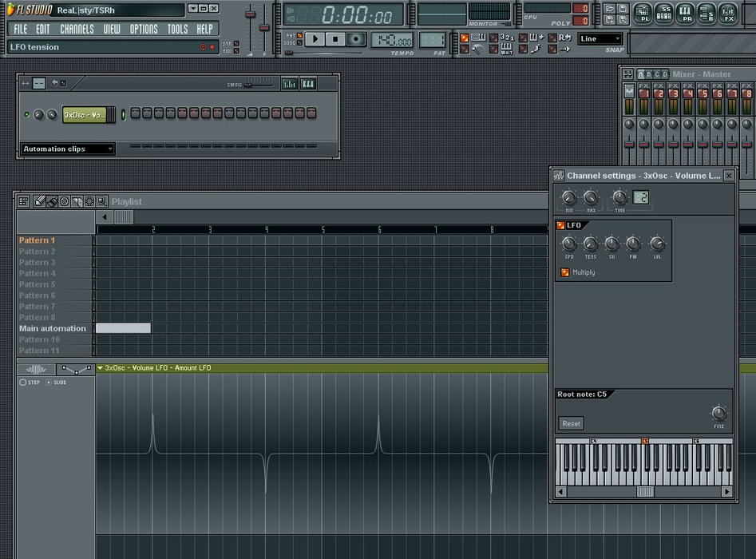Screen dimensions: 756x559
Task: Toggle the LFO enable switch
Action: click(560, 225)
